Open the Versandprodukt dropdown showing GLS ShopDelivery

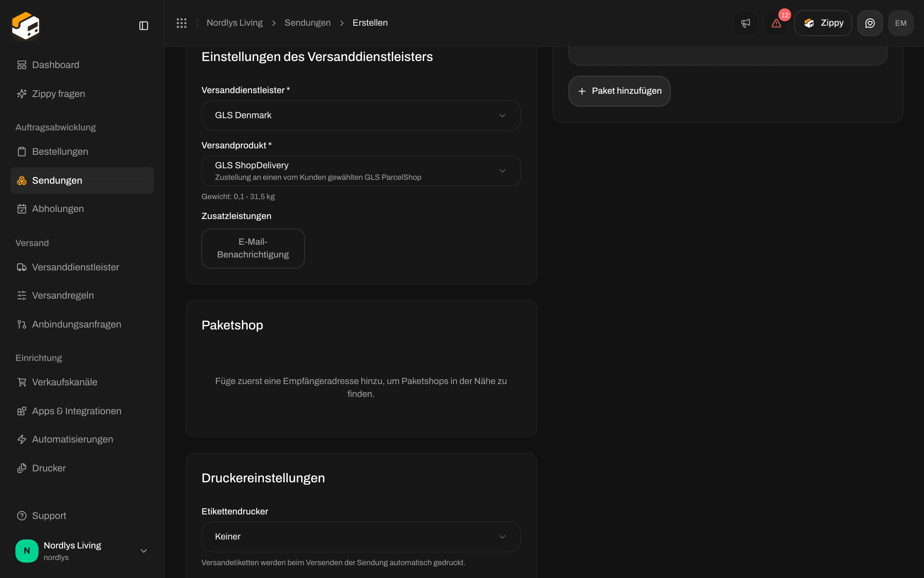[x=361, y=171]
